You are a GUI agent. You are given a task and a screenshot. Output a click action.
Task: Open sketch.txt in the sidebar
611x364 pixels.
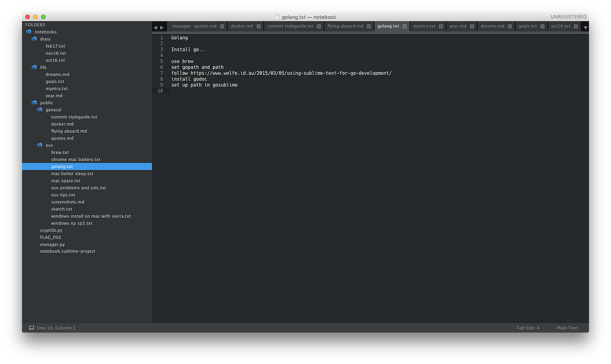pyautogui.click(x=62, y=209)
